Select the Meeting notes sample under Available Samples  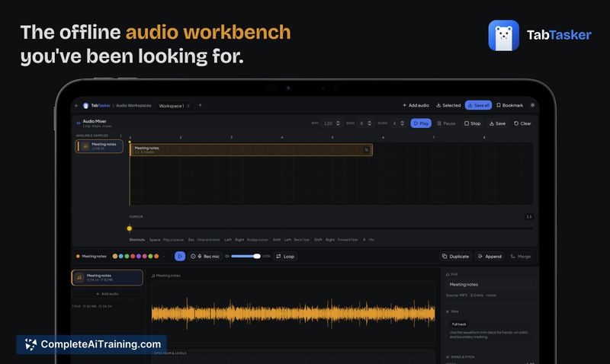(x=99, y=146)
